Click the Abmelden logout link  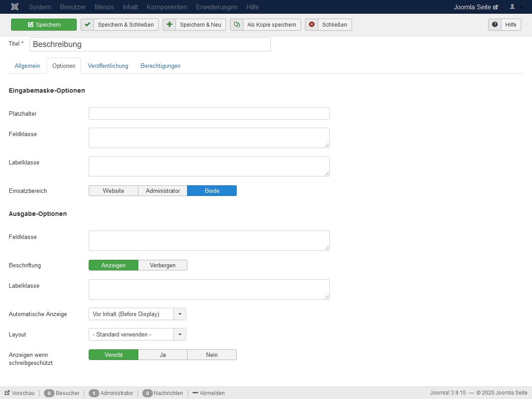(209, 393)
